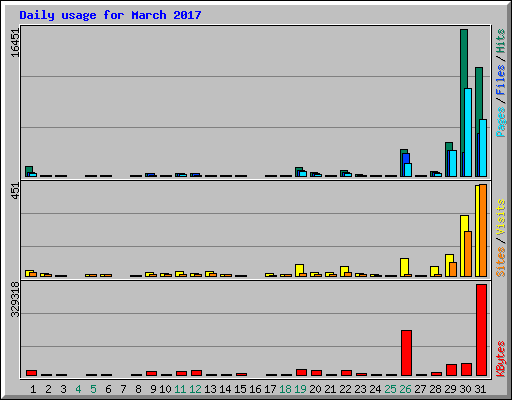The image size is (512, 400).
Task: Click day 12 label in green
Action: coord(195,389)
